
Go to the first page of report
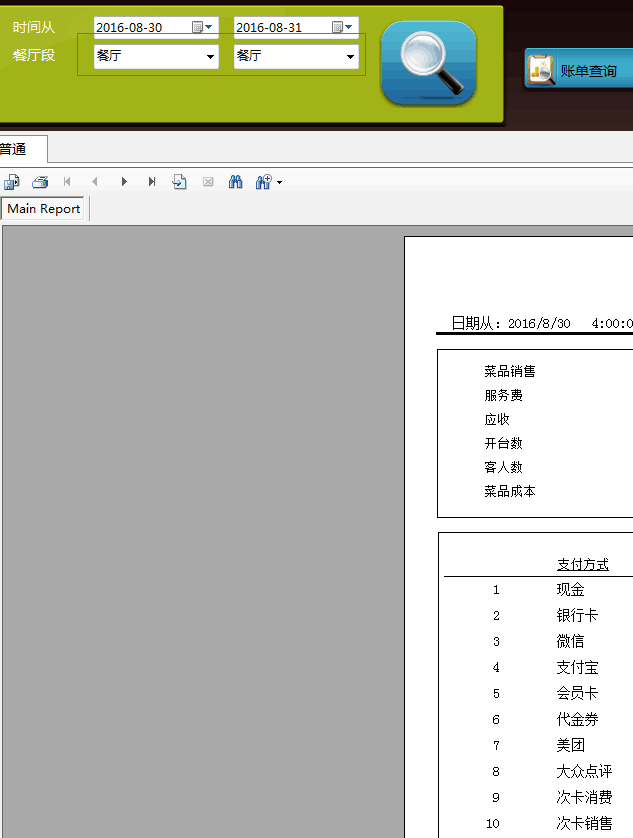point(67,182)
